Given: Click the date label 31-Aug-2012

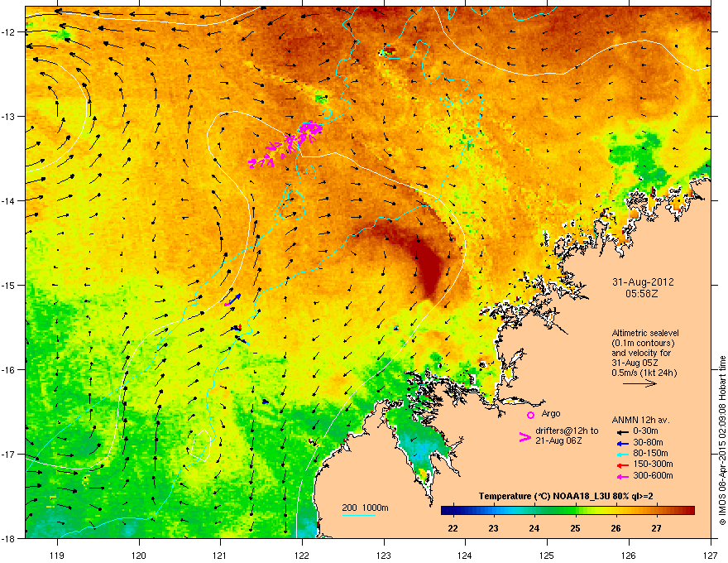Looking at the screenshot, I should (643, 282).
